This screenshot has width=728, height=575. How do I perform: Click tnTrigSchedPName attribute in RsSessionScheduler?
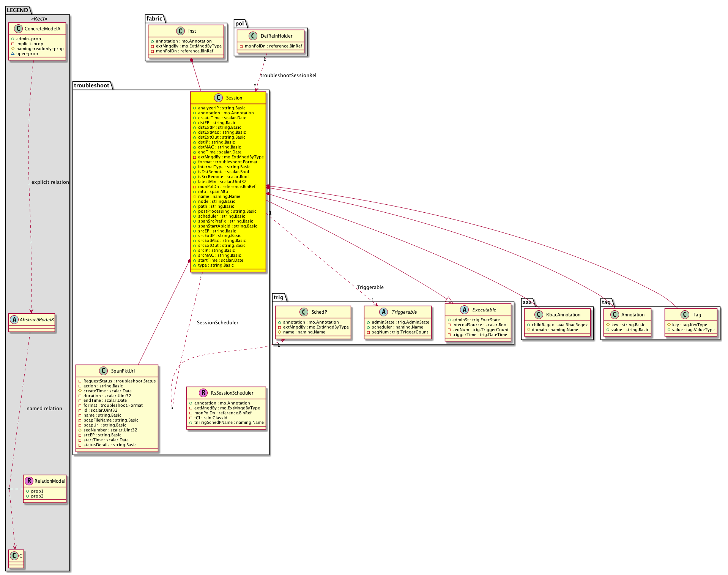pyautogui.click(x=228, y=422)
